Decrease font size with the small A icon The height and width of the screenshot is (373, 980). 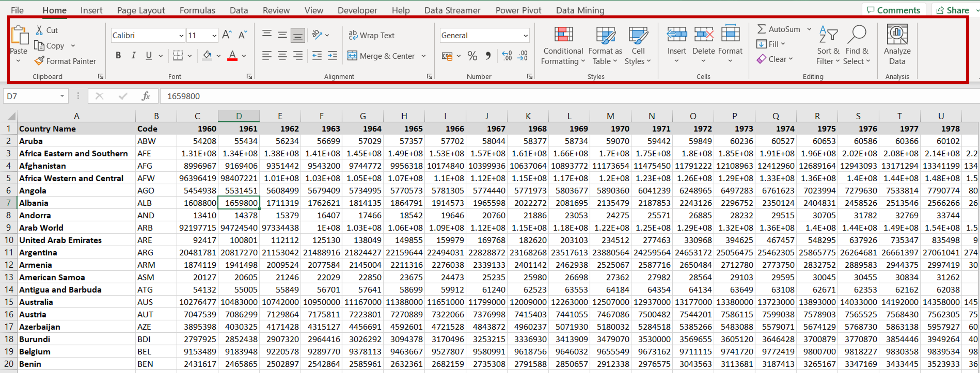tap(243, 35)
